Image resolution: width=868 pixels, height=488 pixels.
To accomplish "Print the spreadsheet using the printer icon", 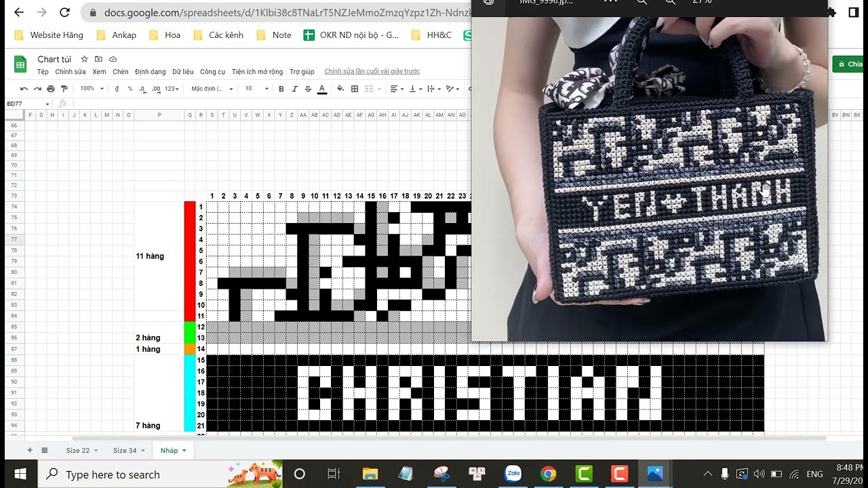I will (x=51, y=89).
